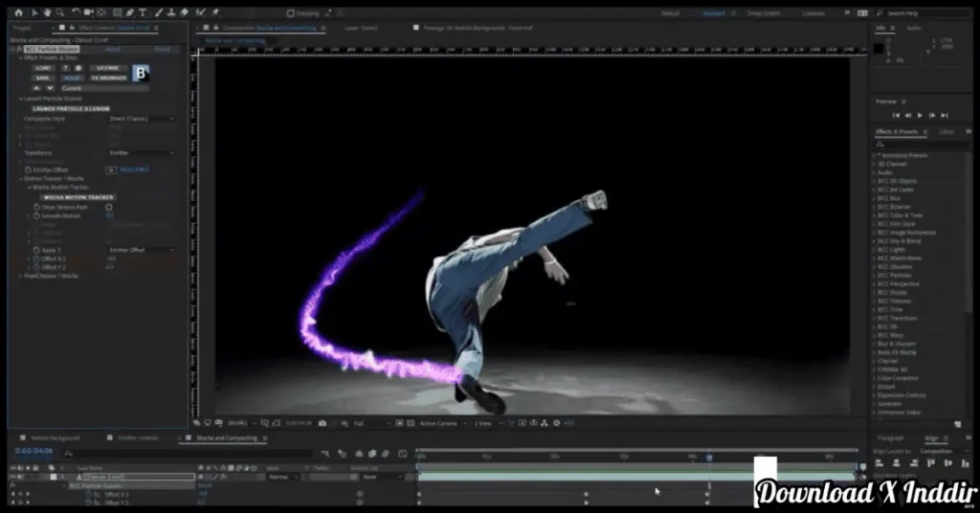Click the FX BROWSER button
980x513 pixels.
tap(108, 78)
